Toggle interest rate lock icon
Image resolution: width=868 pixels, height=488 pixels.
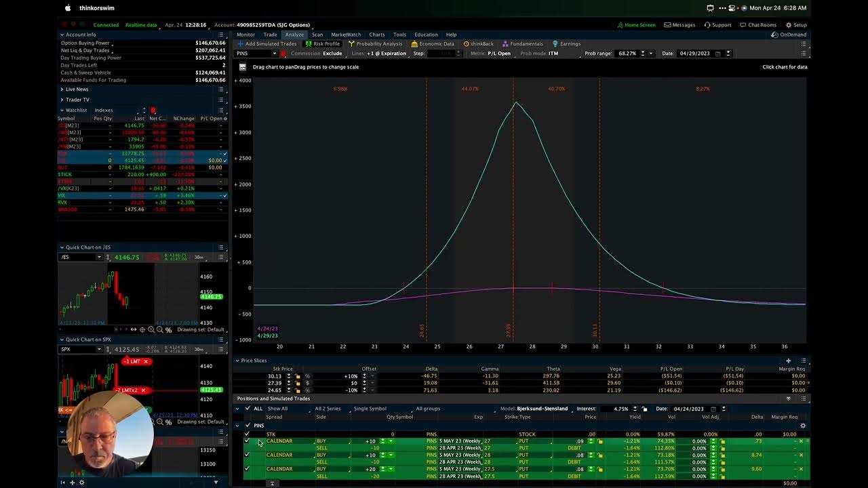(644, 409)
